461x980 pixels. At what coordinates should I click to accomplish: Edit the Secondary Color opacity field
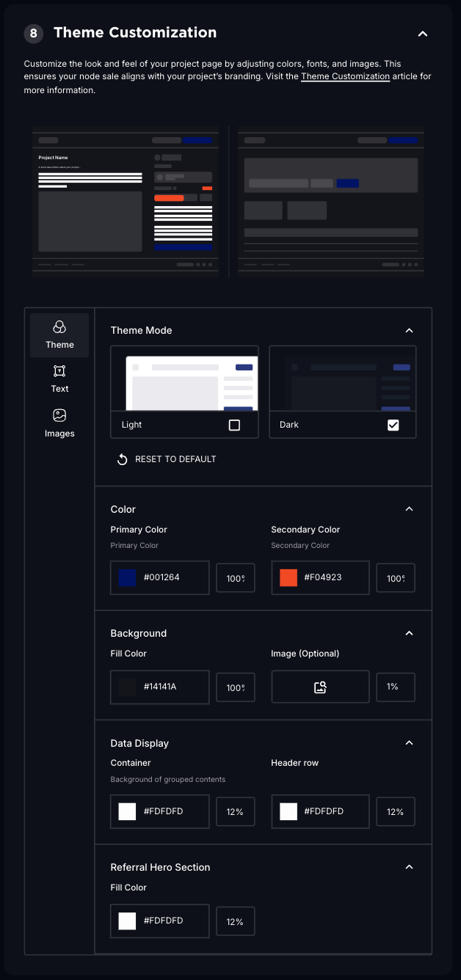(396, 578)
